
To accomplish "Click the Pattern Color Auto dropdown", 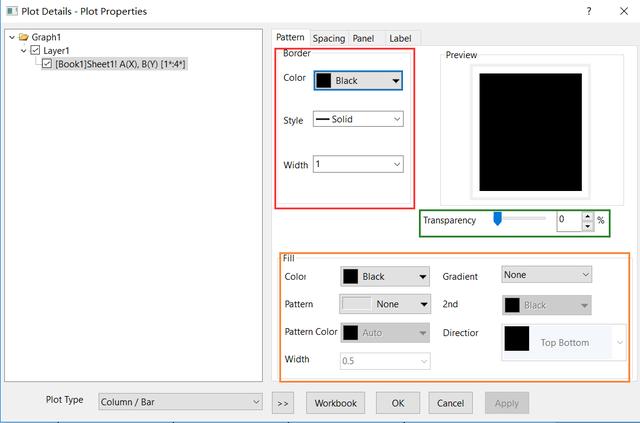I will [385, 333].
